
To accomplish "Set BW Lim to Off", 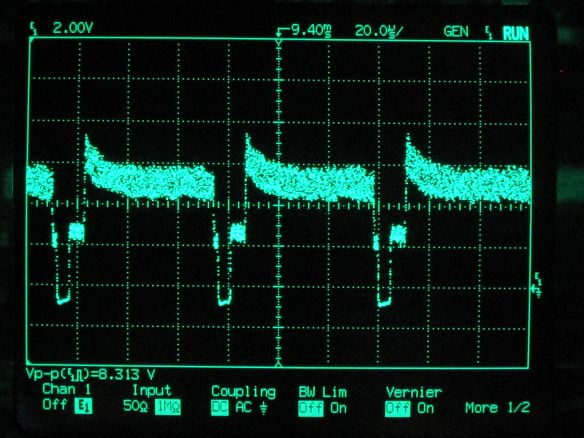I will [x=311, y=409].
